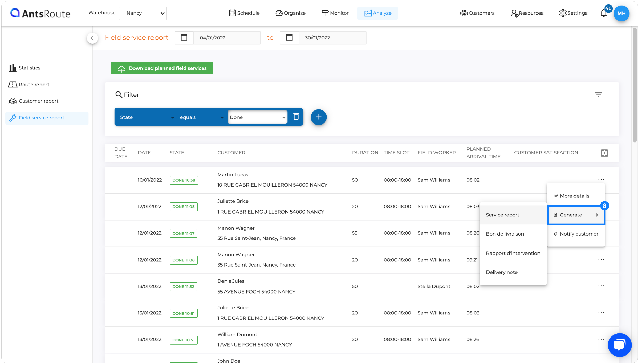Open the notifications bell icon
Screen dimensions: 639x364
click(x=603, y=13)
